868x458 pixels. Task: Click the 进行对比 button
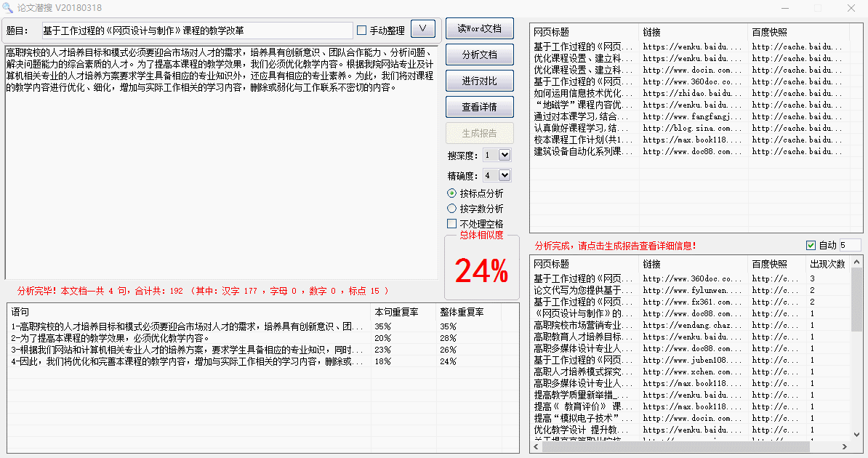(479, 81)
